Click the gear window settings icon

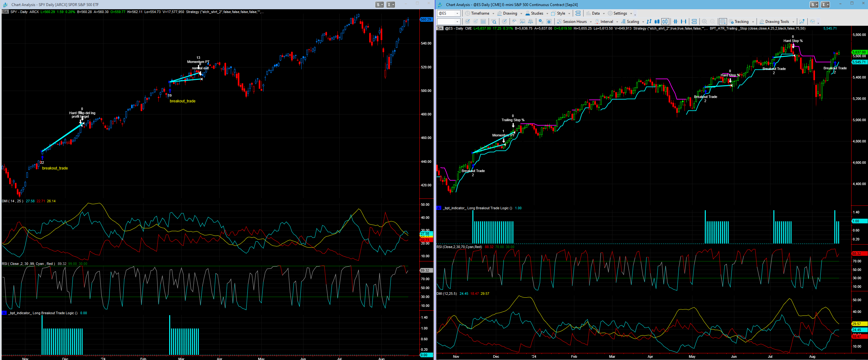(549, 22)
